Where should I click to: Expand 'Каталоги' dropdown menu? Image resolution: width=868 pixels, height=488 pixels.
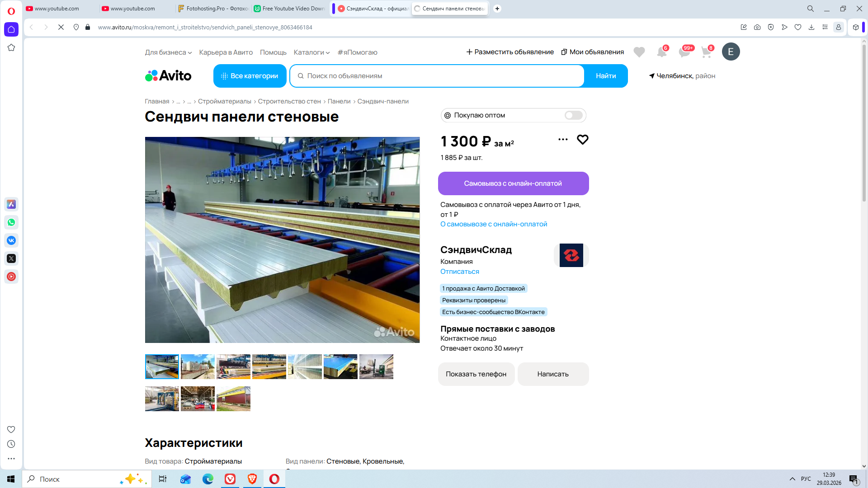(311, 52)
